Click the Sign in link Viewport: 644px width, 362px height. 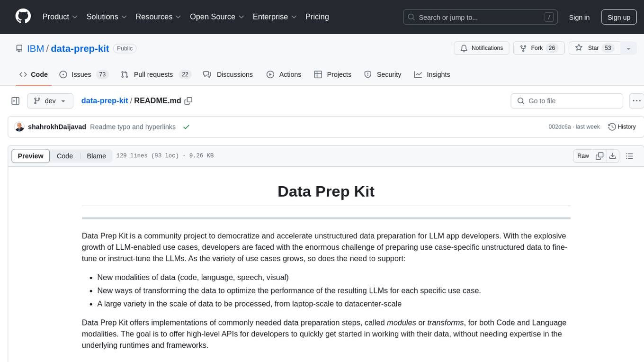point(579,17)
